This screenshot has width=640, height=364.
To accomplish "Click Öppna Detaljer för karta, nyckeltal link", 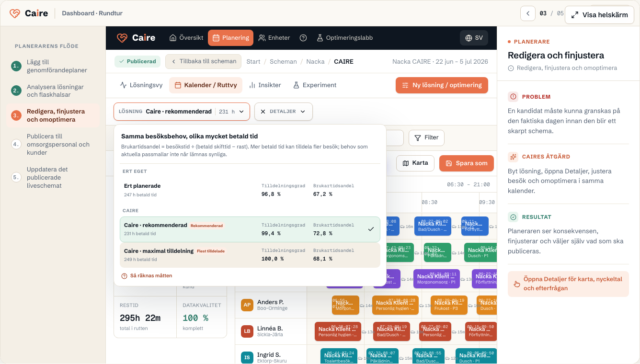I will (x=568, y=284).
